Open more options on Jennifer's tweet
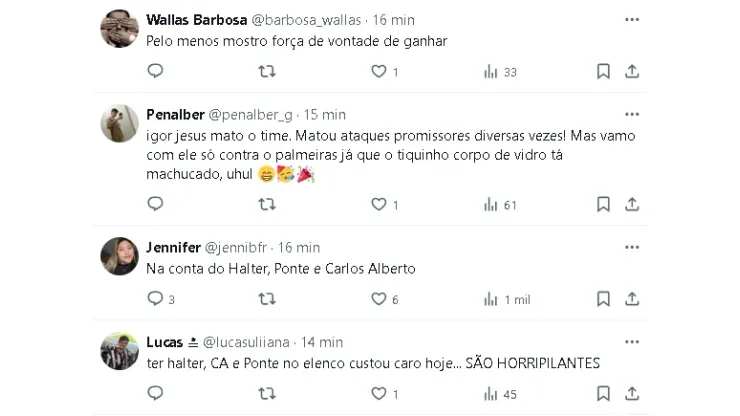 (632, 247)
